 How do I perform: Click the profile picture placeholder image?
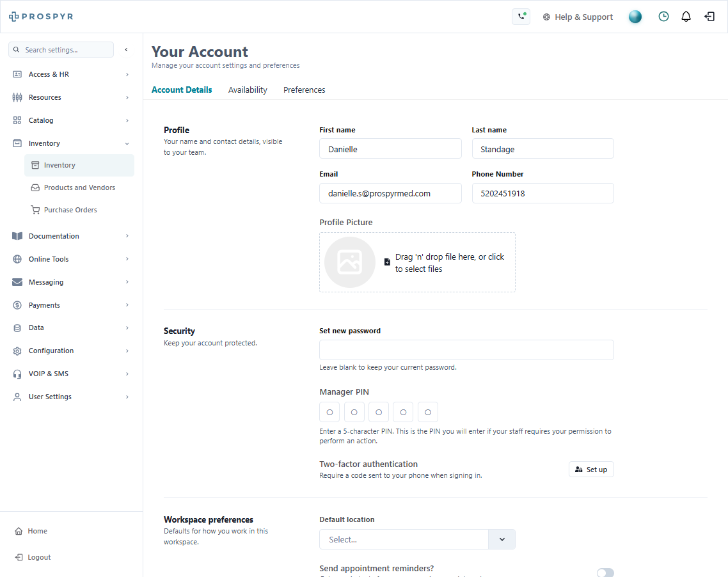(x=350, y=262)
